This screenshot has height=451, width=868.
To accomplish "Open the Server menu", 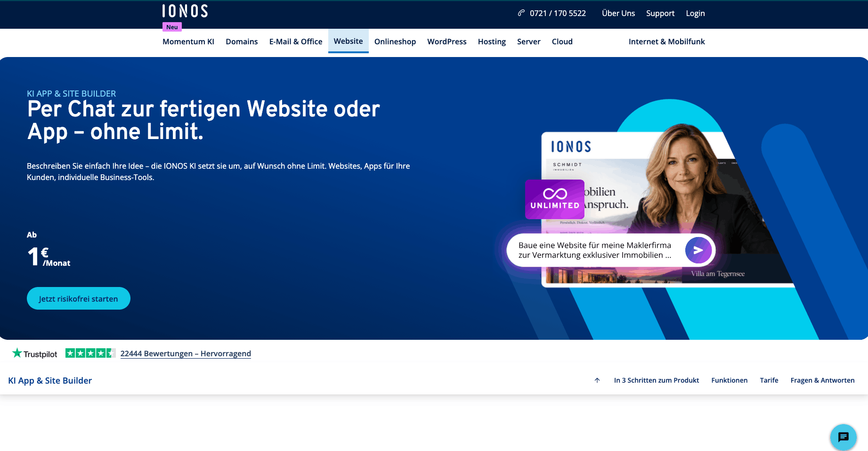I will (529, 41).
